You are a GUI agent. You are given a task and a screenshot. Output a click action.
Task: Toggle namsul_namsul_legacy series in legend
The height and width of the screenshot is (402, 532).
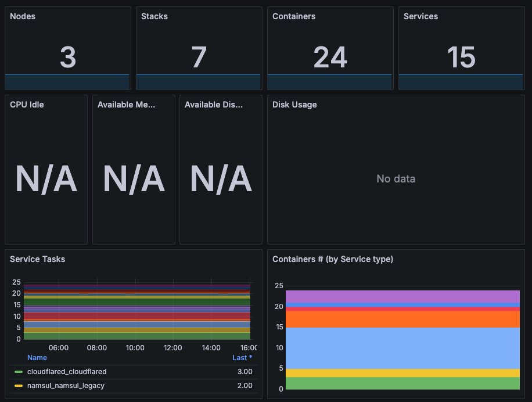click(66, 386)
